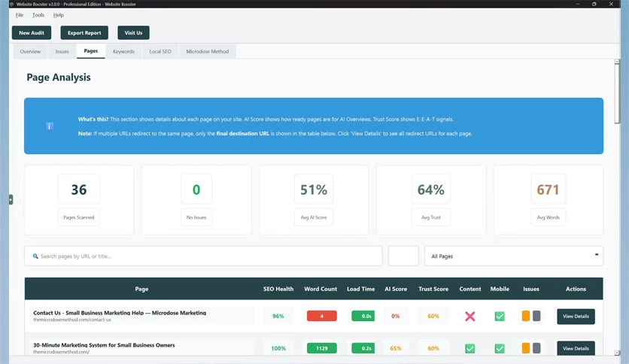Click the 0.2s load time badge
Viewport: 629px width, 364px height.
tap(363, 348)
